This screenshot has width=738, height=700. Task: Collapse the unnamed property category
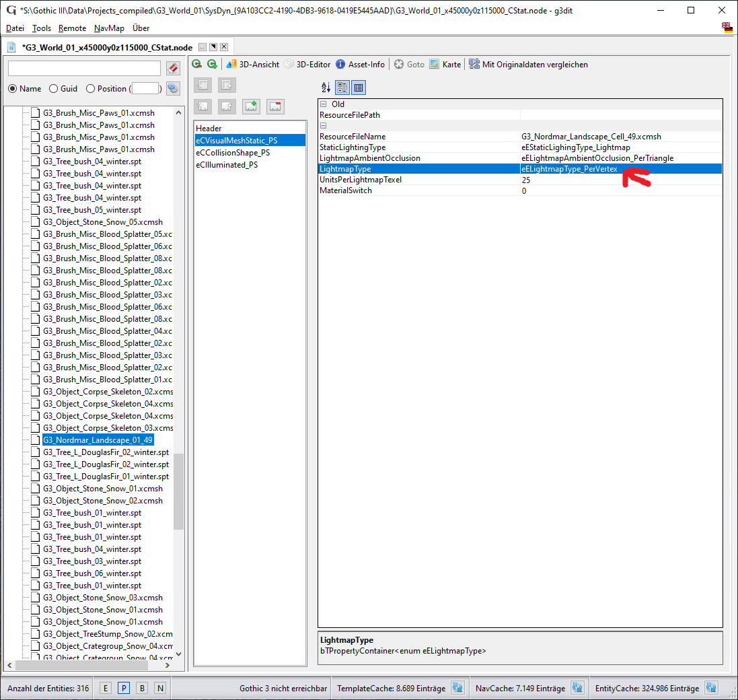[x=324, y=126]
